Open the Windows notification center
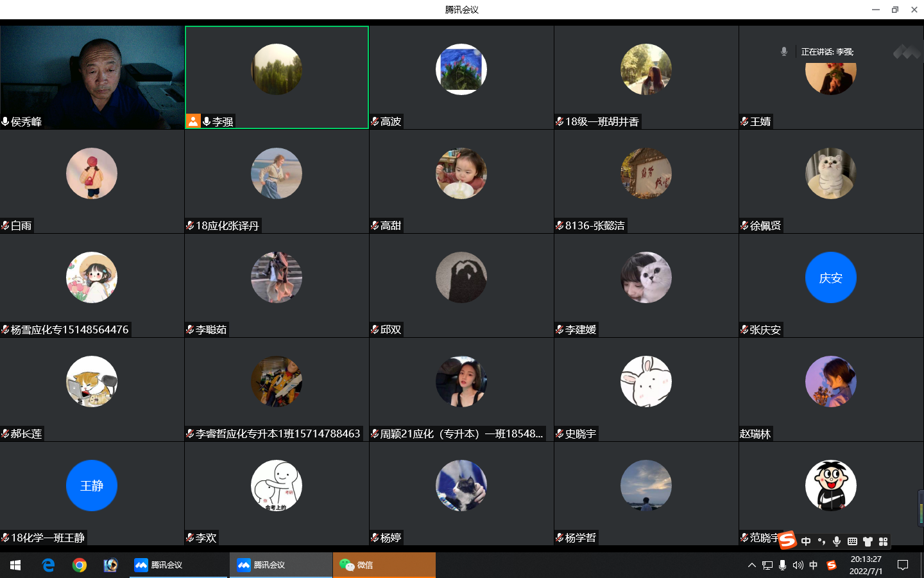This screenshot has height=578, width=924. pos(903,565)
